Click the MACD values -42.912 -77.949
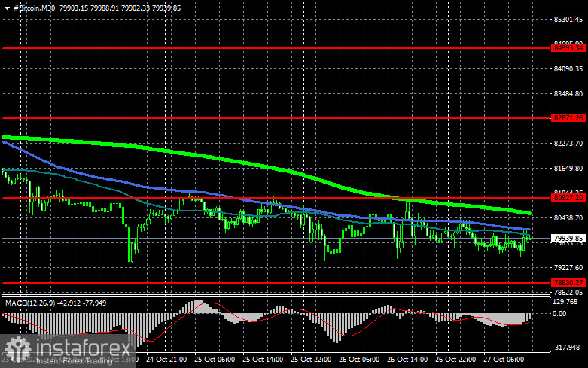Screen dimensions: 588x368 82,303
